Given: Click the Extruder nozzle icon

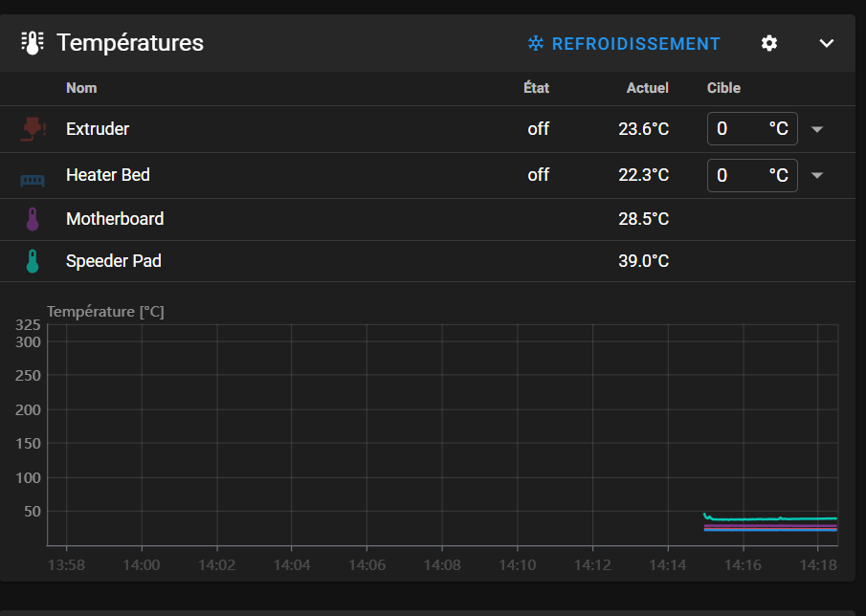Looking at the screenshot, I should 33,128.
